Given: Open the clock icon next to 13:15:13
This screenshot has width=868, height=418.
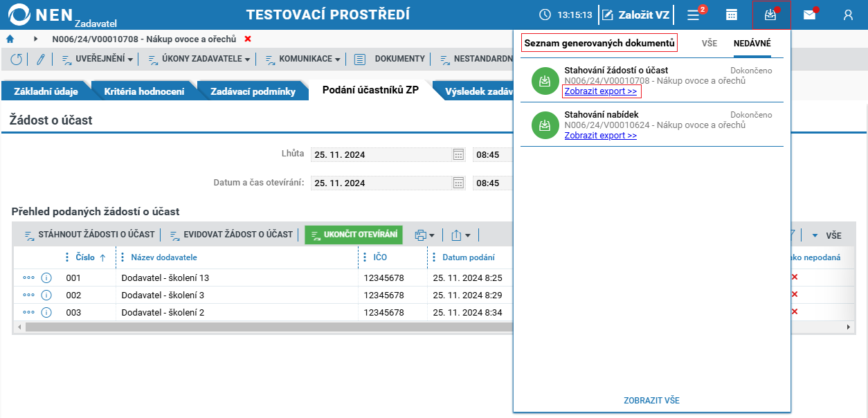Looking at the screenshot, I should (x=545, y=15).
